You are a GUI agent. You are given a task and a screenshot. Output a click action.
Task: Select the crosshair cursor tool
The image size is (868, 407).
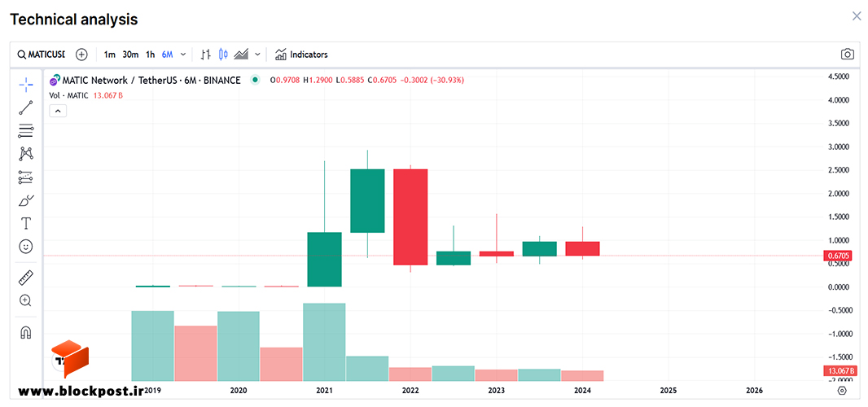pos(26,85)
